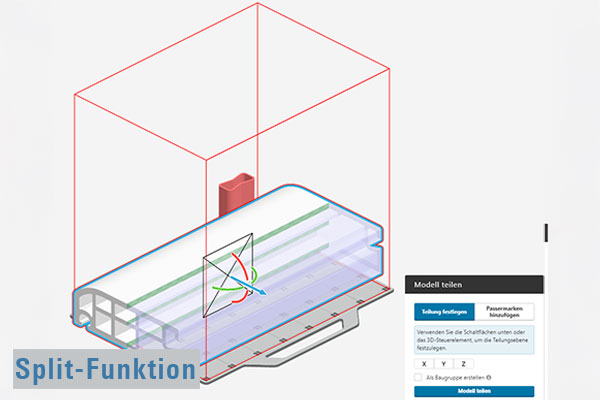The width and height of the screenshot is (600, 400).
Task: Set split plane along X axis
Action: pyautogui.click(x=424, y=363)
